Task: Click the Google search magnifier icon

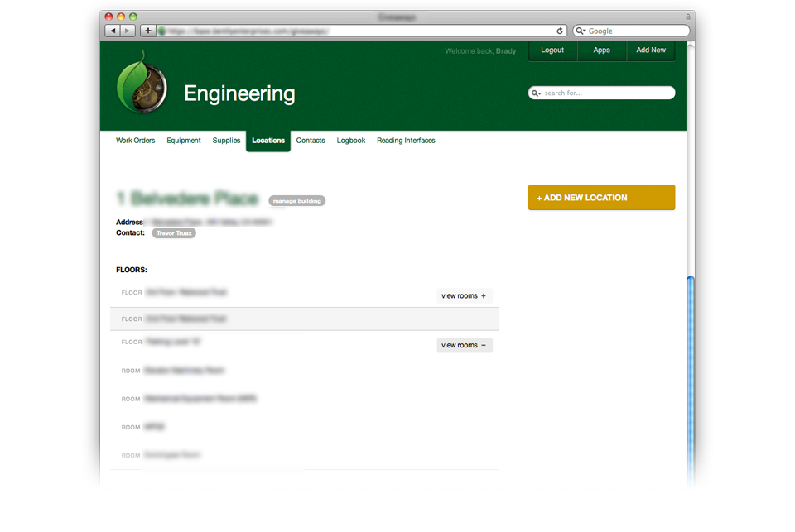Action: [x=580, y=31]
